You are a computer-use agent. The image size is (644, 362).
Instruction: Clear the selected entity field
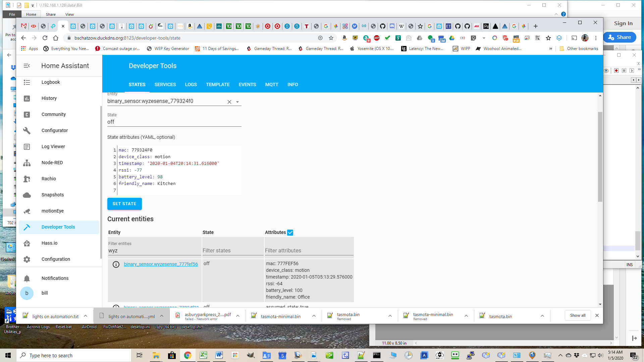[x=229, y=102]
